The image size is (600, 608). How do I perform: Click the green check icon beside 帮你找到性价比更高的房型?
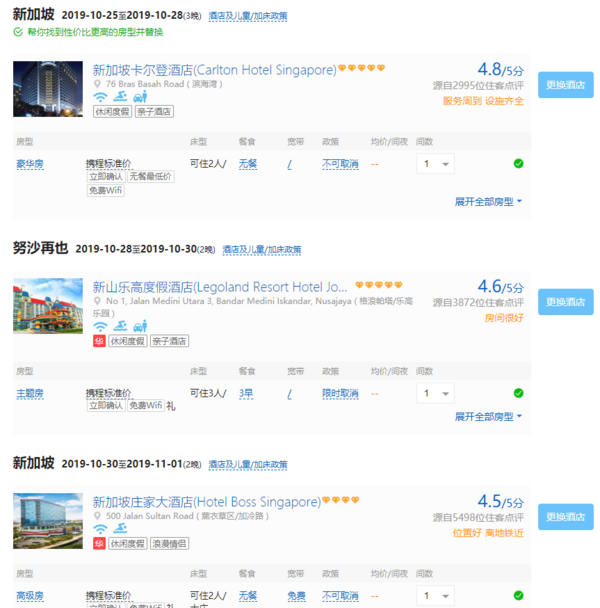(x=18, y=32)
